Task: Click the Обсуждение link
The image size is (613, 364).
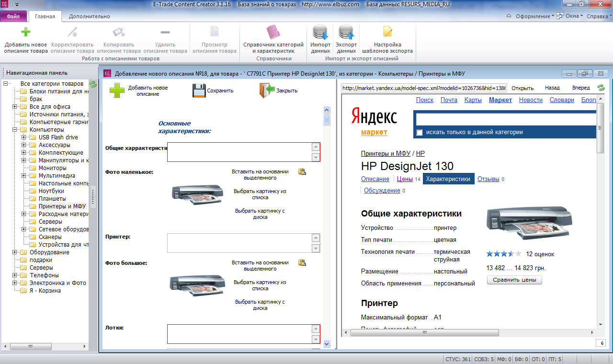Action: (x=382, y=191)
